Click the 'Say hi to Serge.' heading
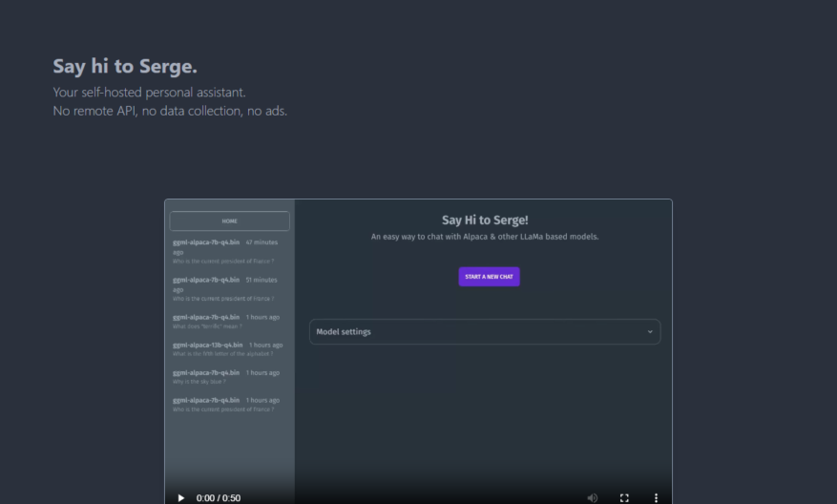837x504 pixels. (125, 66)
